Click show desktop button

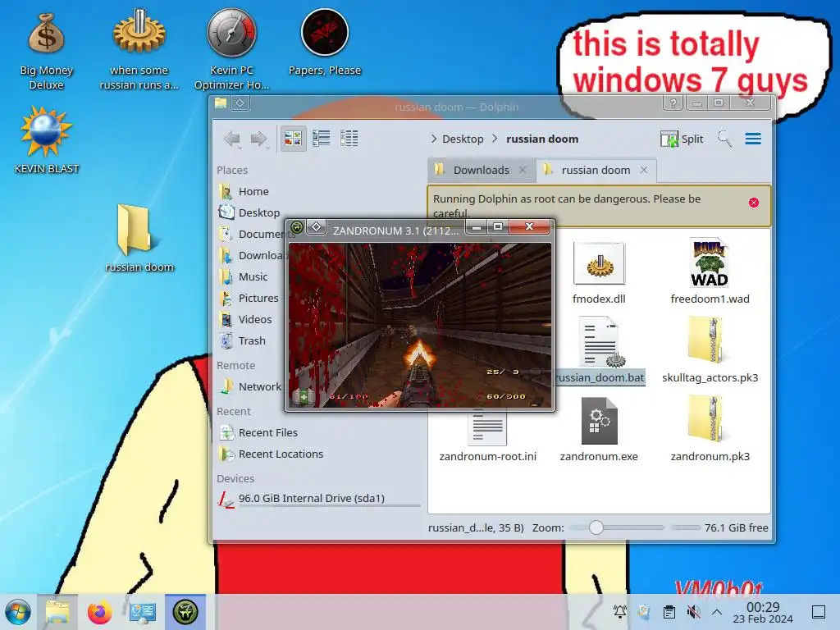coord(819,611)
